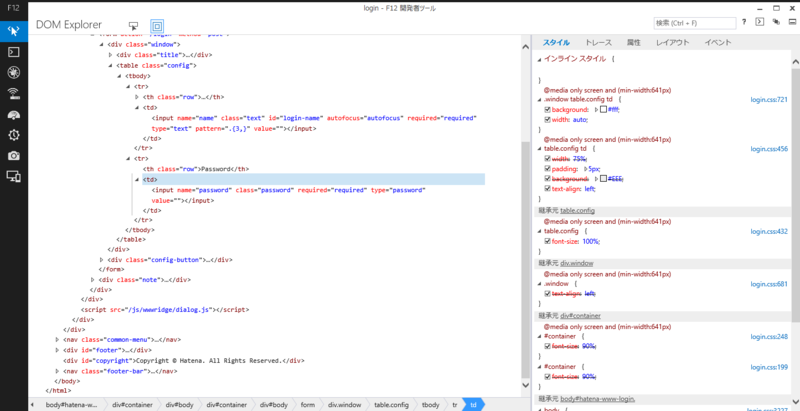
Task: Focus the 検索 (Ctrl + F) search box
Action: coord(695,23)
